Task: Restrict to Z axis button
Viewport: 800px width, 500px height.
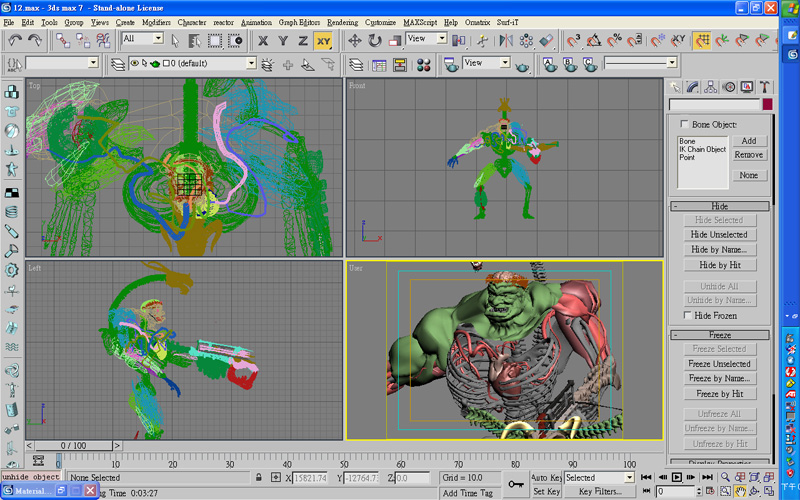Action: coord(303,40)
